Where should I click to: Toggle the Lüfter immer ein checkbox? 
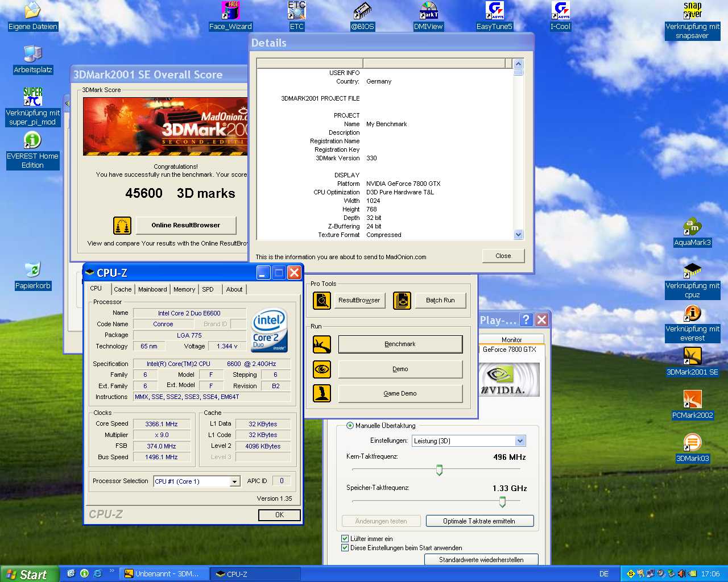pos(345,538)
